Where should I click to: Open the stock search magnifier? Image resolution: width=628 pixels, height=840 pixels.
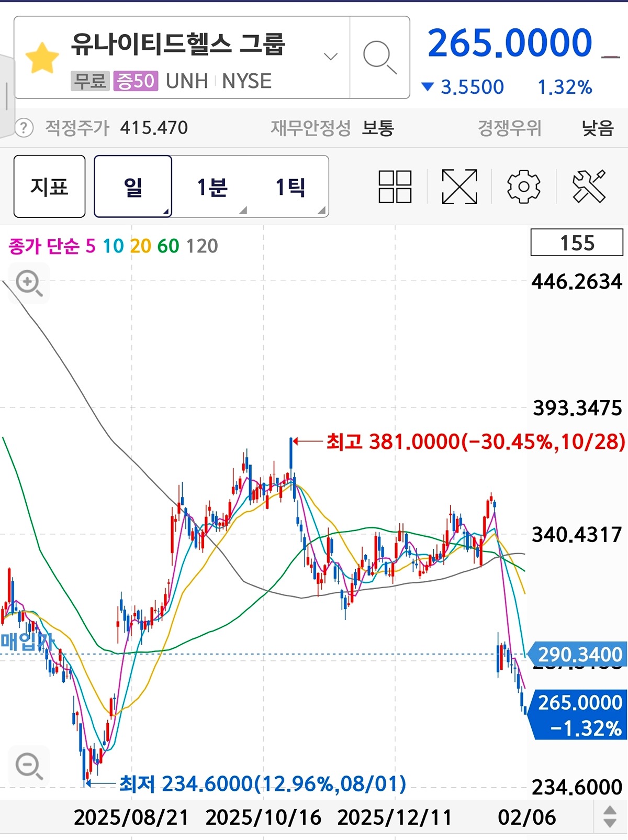[x=379, y=57]
